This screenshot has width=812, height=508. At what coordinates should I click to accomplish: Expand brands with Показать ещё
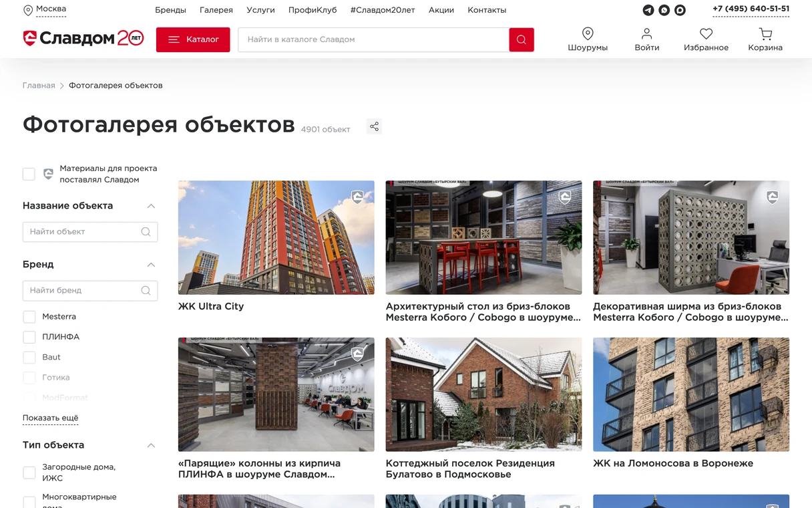click(51, 418)
